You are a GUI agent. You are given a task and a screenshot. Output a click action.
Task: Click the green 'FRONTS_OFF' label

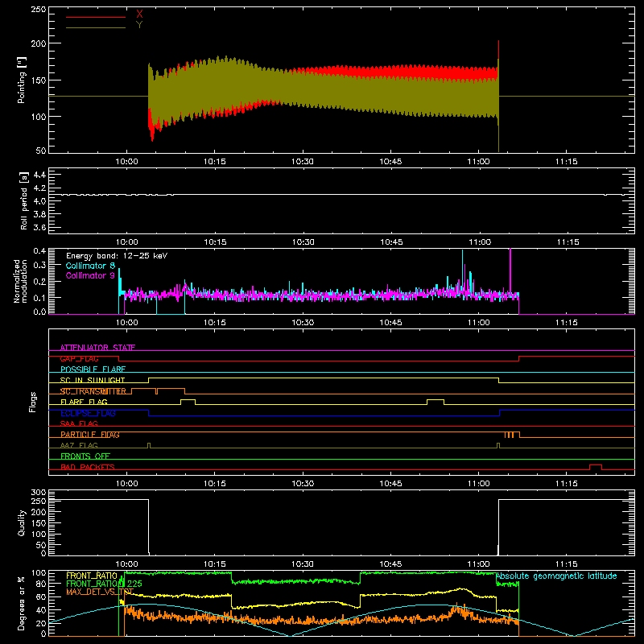pyautogui.click(x=85, y=456)
